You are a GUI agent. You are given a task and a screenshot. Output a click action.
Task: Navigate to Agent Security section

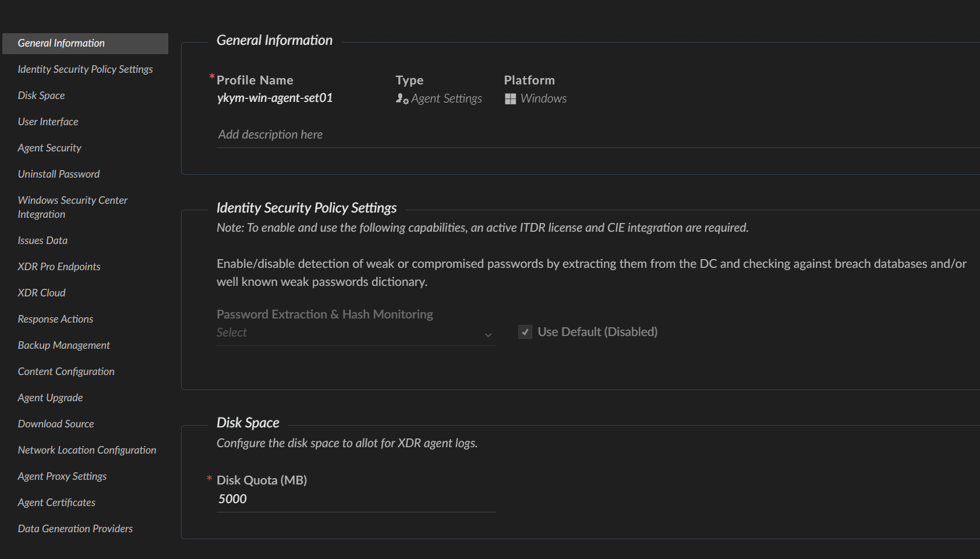[49, 148]
